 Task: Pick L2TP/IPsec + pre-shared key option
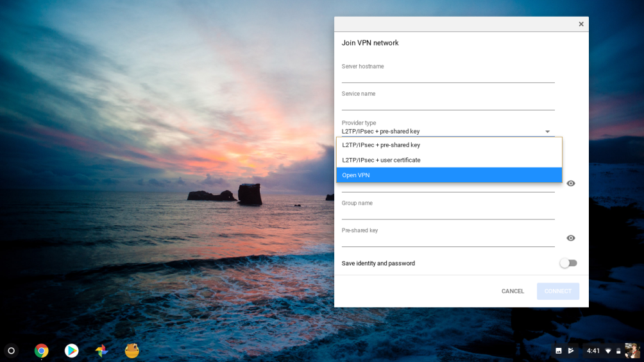coord(449,145)
